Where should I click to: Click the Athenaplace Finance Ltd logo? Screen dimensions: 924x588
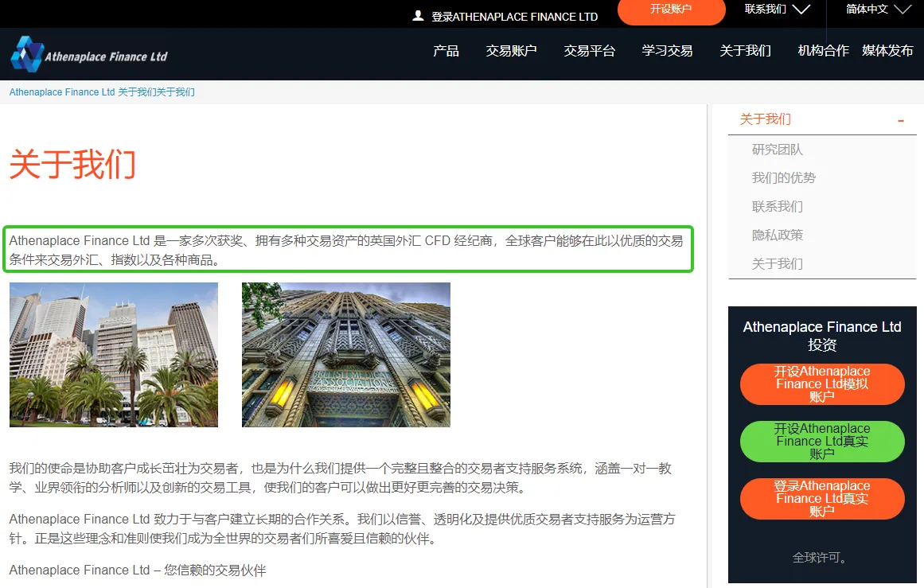[x=89, y=54]
